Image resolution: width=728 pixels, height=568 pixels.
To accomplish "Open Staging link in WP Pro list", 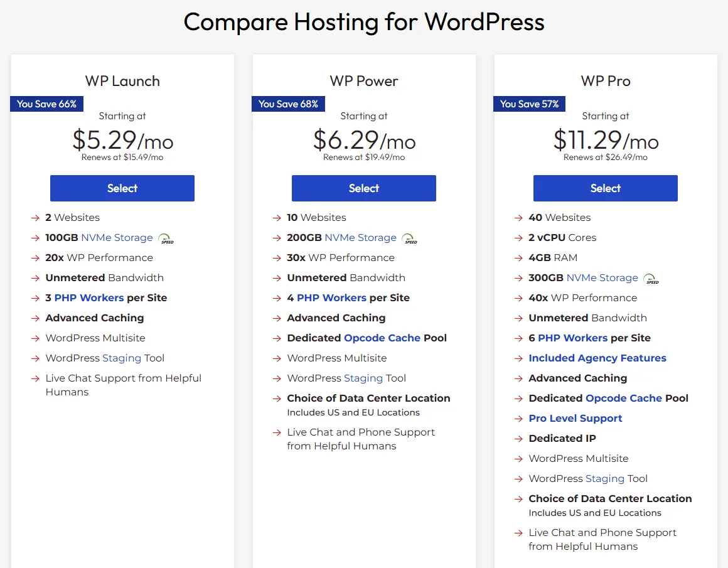I will 605,478.
